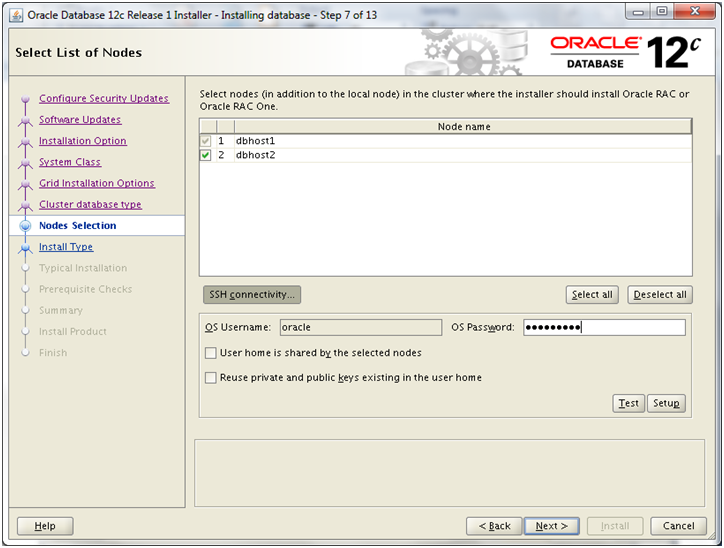This screenshot has height=548, width=724.
Task: Select the dbhost1 row
Action: tap(446, 141)
